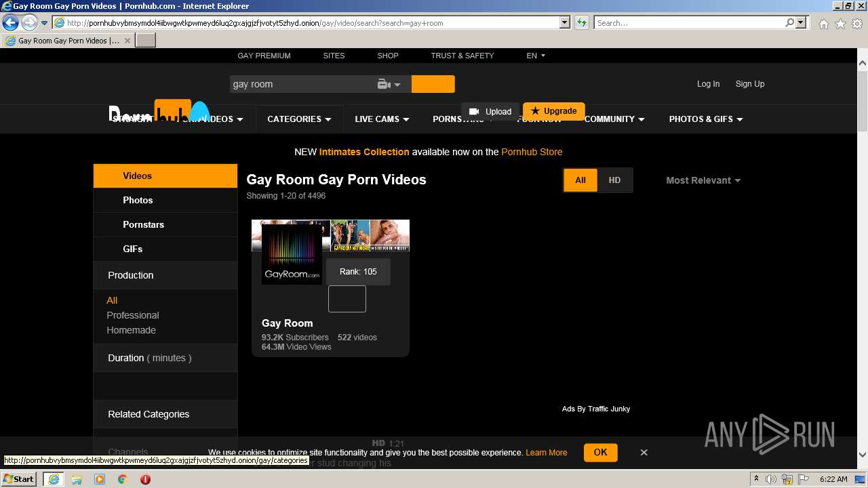Screen dimensions: 868x488
Task: Click the magnifier icon in the browser search box
Action: point(789,22)
